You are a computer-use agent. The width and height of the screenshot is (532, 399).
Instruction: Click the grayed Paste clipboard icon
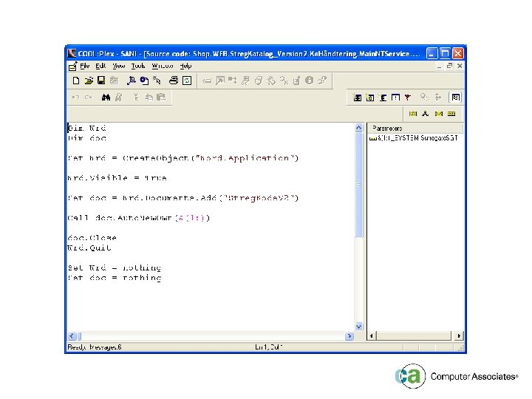pyautogui.click(x=161, y=98)
